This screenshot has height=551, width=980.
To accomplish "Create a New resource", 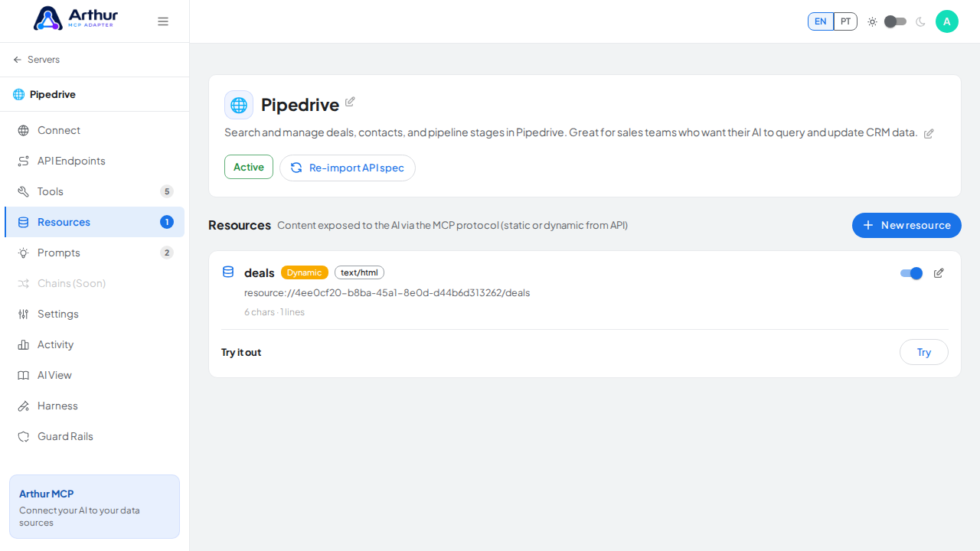I will pos(906,225).
